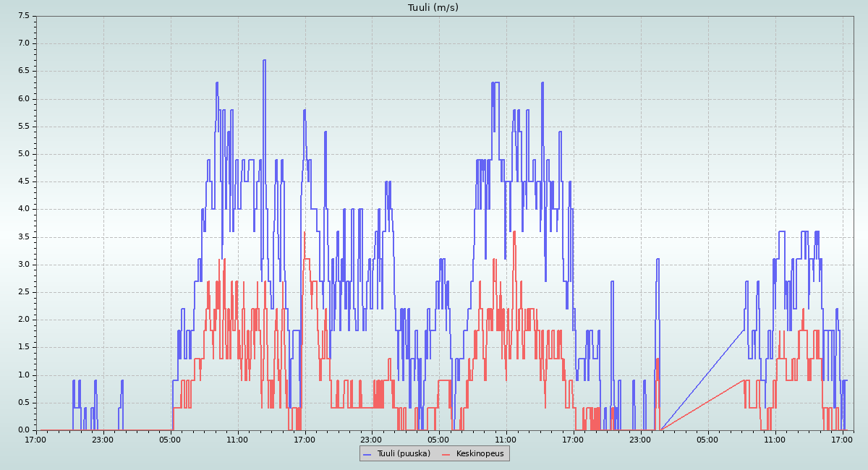Click the 3.5 y-axis label
This screenshot has width=868, height=470.
click(23, 237)
